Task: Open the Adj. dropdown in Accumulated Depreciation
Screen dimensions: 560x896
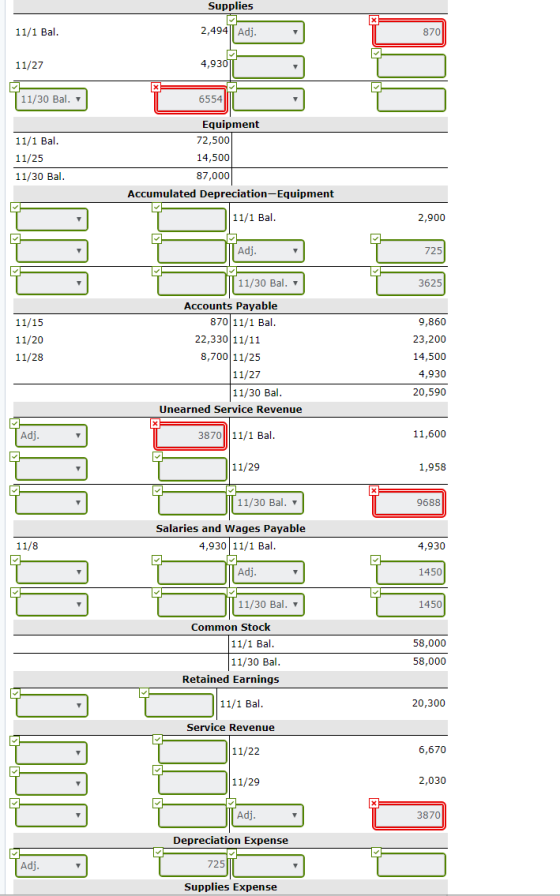Action: pos(269,251)
